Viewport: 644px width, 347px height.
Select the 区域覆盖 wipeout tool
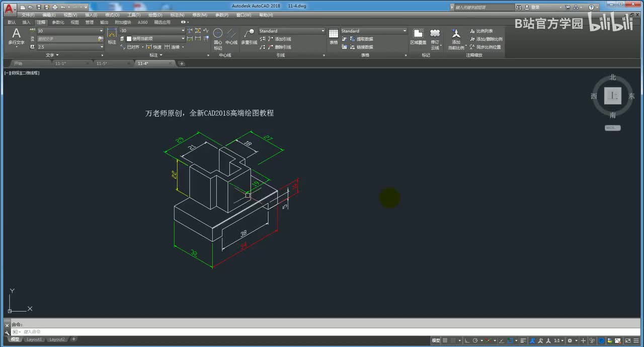click(418, 37)
